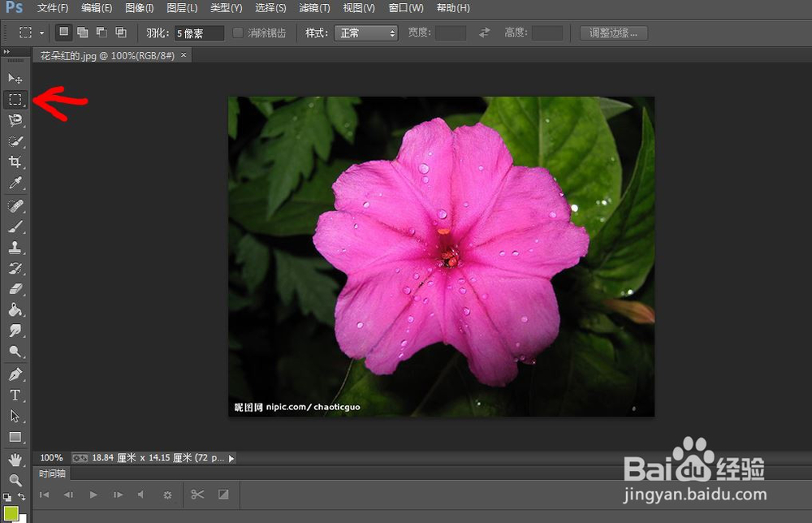Viewport: 812px width, 523px height.
Task: Select the Move tool
Action: (15, 78)
